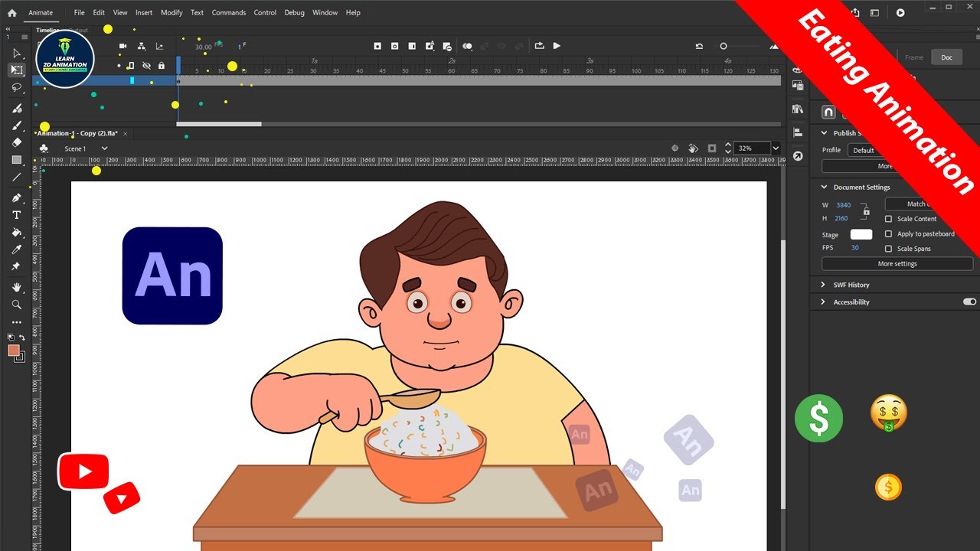Toggle all layers visibility eye icon
The image size is (980, 551).
coord(146,66)
